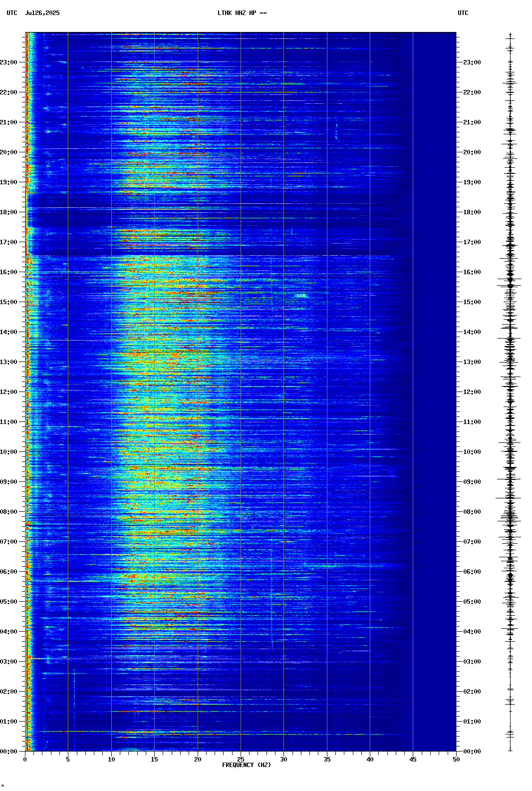Click the right-axis 12:00 time label

click(x=472, y=392)
